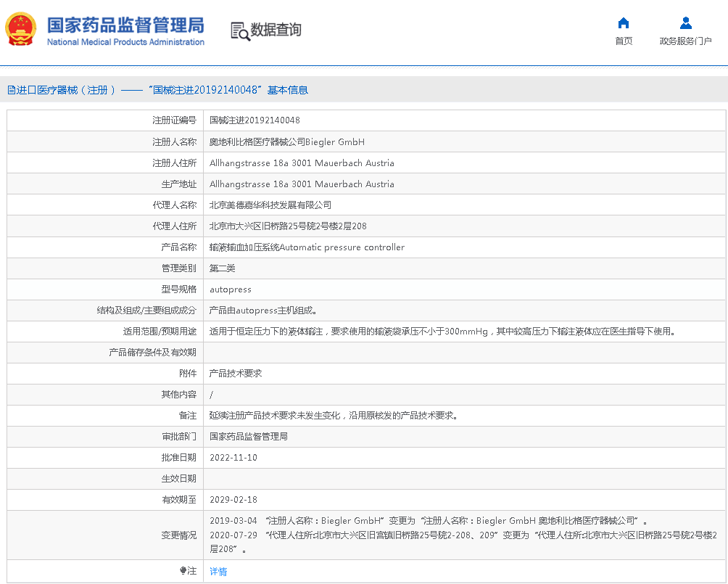Click the 注册人名称 value with Biegler GmbH
Image resolution: width=728 pixels, height=584 pixels.
(287, 142)
